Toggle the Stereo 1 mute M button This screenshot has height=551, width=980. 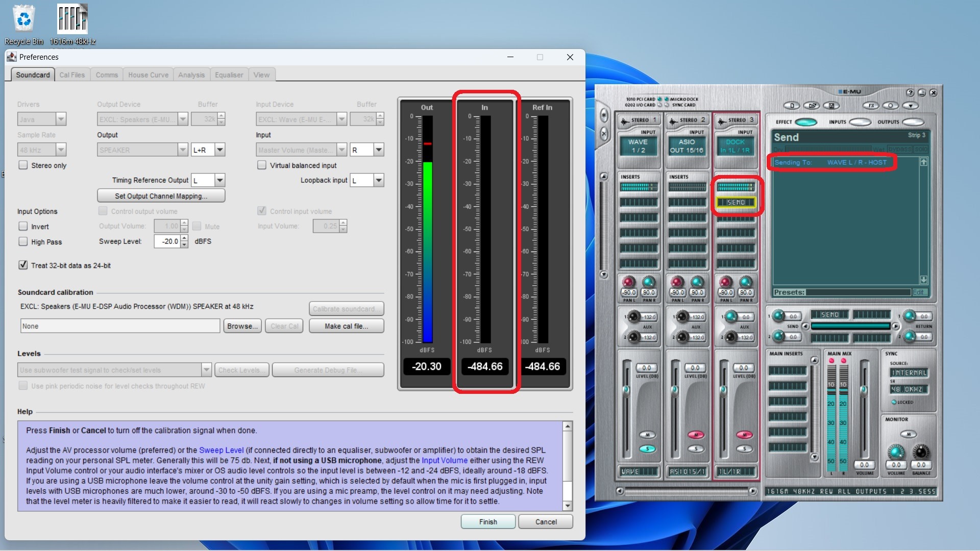pyautogui.click(x=648, y=435)
